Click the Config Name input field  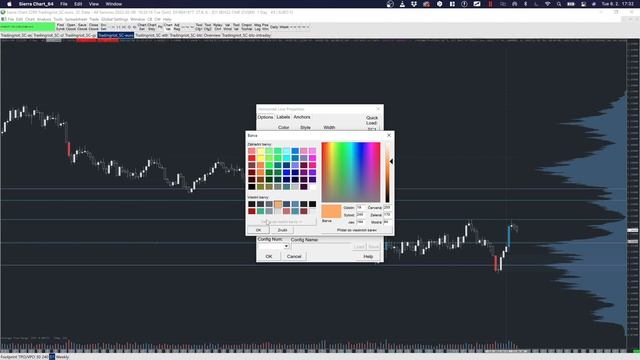[x=320, y=247]
